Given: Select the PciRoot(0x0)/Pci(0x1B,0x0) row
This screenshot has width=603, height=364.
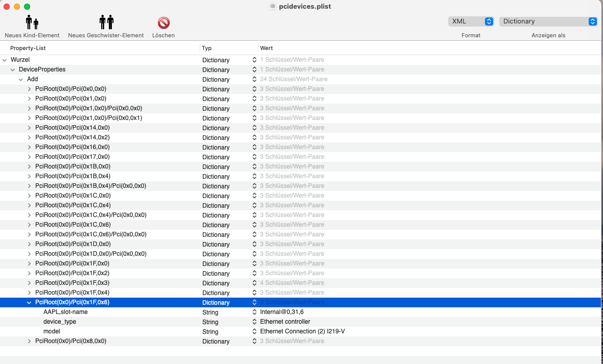Looking at the screenshot, I should [300, 166].
